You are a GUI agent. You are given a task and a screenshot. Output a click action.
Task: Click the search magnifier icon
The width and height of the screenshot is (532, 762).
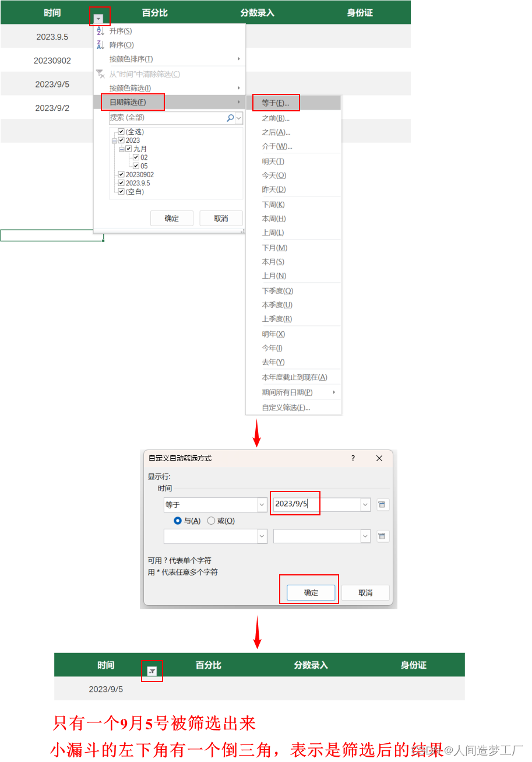[230, 118]
